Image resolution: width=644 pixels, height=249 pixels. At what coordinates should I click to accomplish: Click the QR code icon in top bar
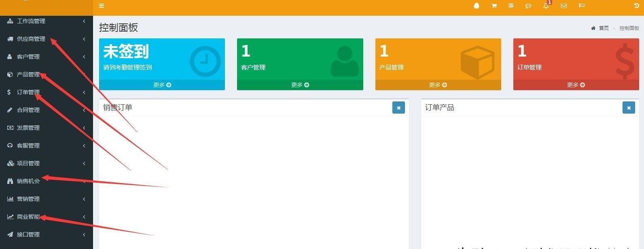click(x=511, y=6)
